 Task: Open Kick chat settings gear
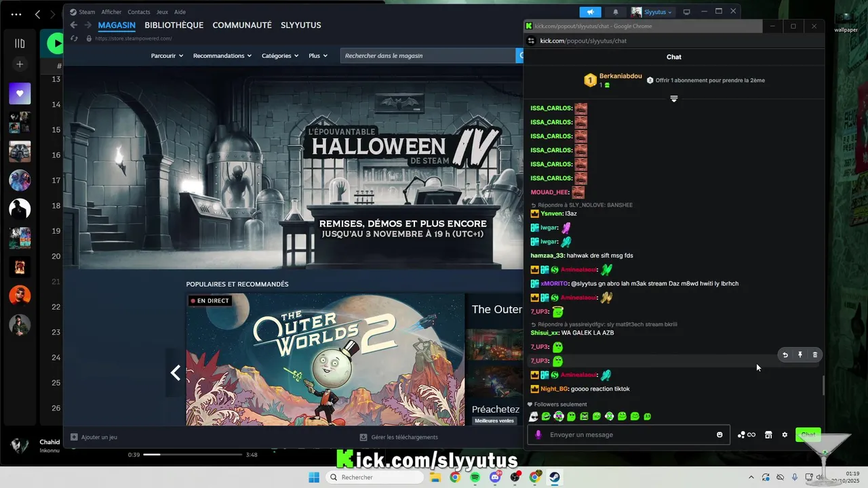coord(785,434)
